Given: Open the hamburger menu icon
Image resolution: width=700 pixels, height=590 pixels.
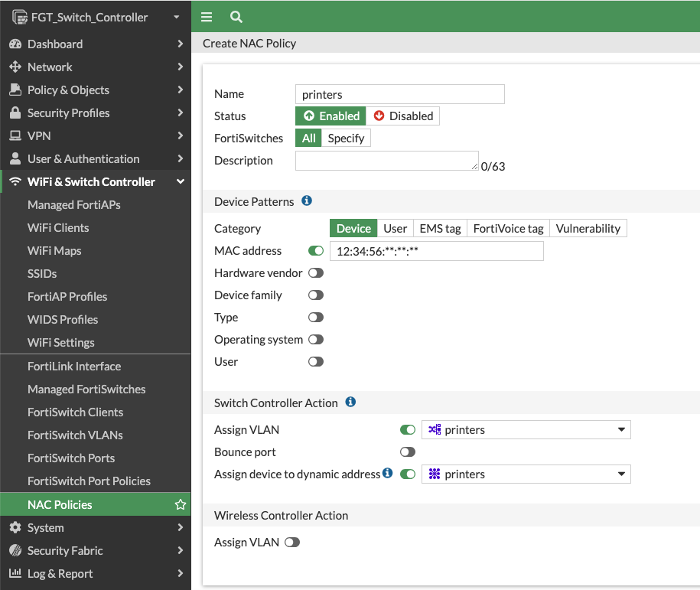Looking at the screenshot, I should pos(206,16).
